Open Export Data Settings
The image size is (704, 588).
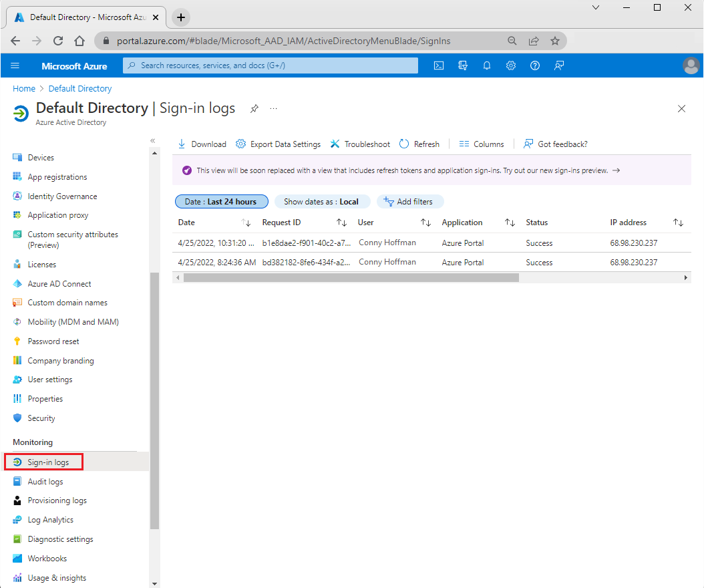(279, 144)
